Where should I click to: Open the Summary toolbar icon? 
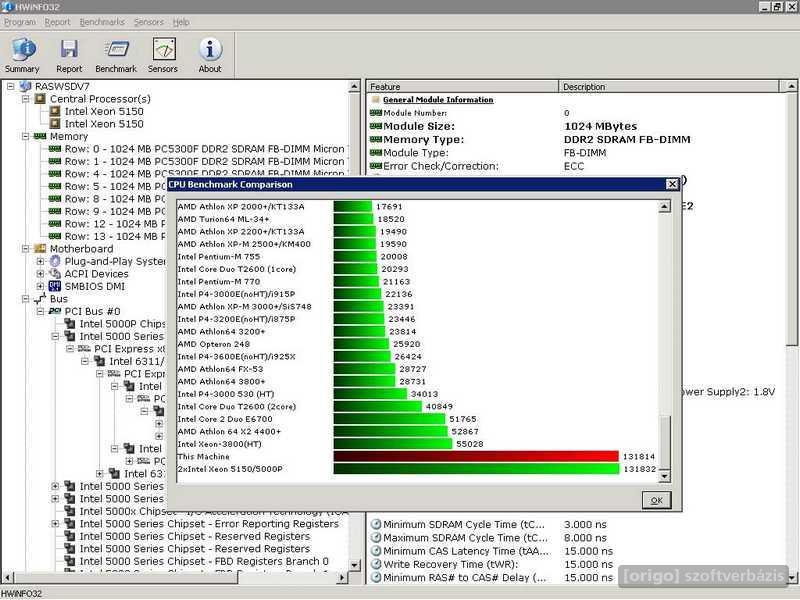22,49
